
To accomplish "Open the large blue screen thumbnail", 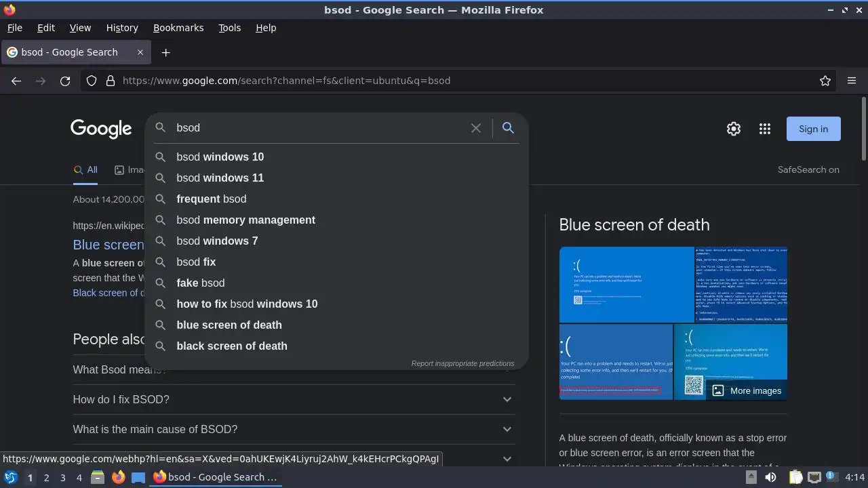I will click(x=627, y=285).
